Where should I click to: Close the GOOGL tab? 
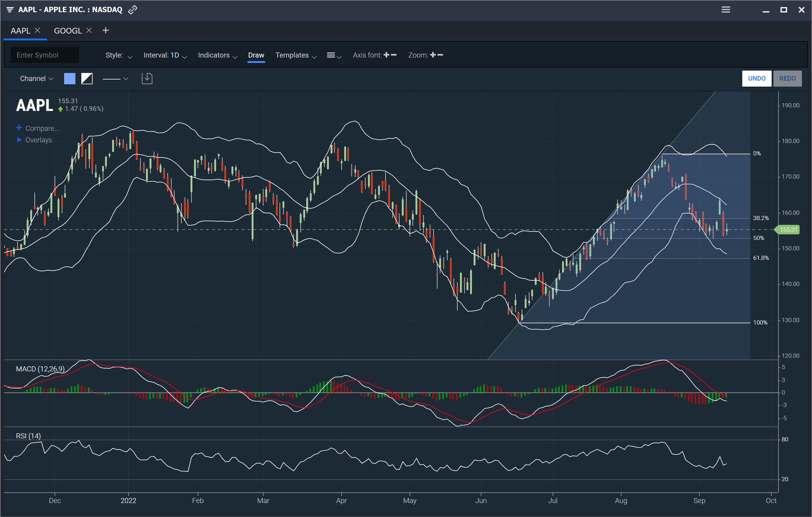pyautogui.click(x=89, y=30)
